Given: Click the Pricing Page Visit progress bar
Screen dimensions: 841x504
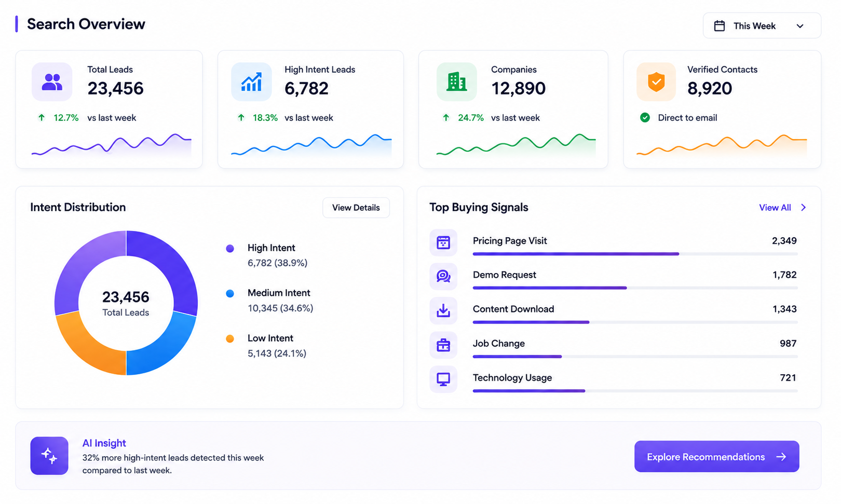Looking at the screenshot, I should pyautogui.click(x=635, y=254).
